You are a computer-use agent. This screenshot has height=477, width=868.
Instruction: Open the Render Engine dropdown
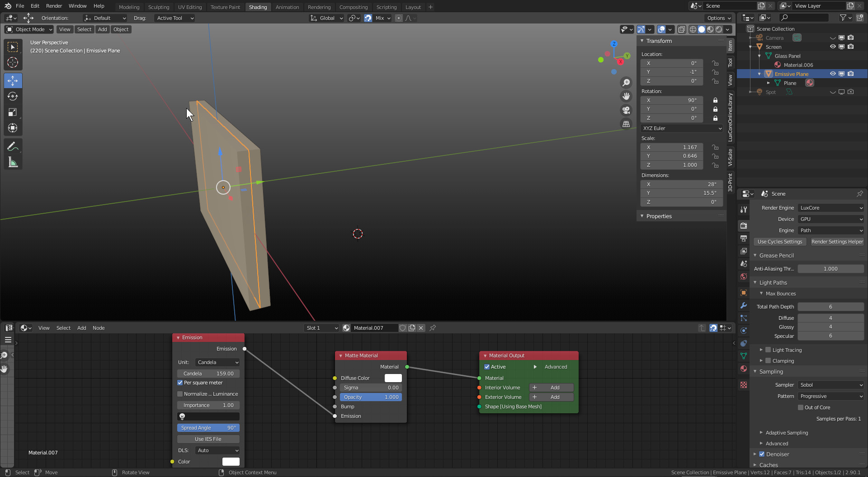pyautogui.click(x=831, y=208)
